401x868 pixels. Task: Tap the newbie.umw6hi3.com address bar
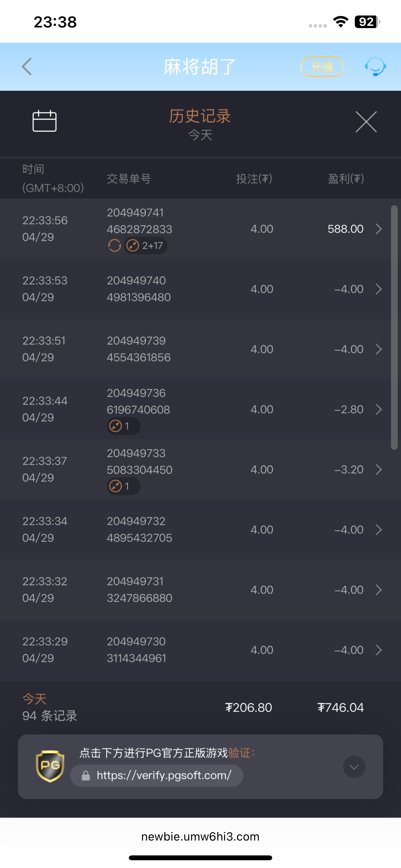pos(200,837)
